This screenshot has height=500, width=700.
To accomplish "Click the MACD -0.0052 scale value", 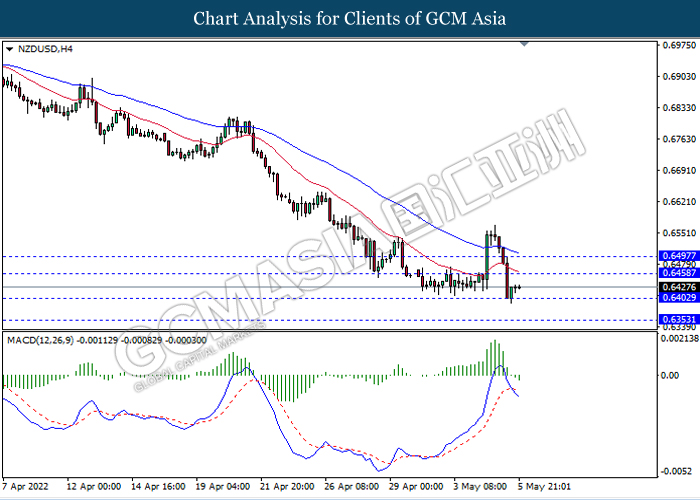I will 676,472.
